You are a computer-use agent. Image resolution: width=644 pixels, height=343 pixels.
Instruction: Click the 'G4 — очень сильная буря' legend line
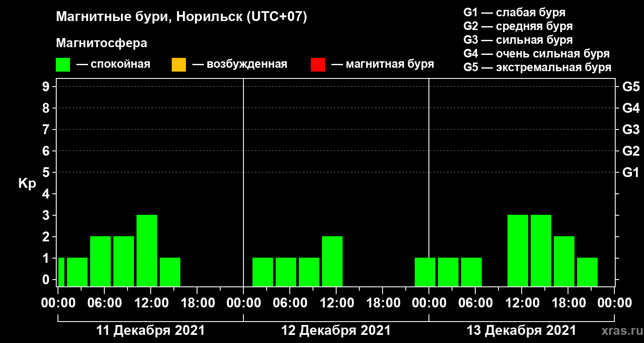click(537, 54)
